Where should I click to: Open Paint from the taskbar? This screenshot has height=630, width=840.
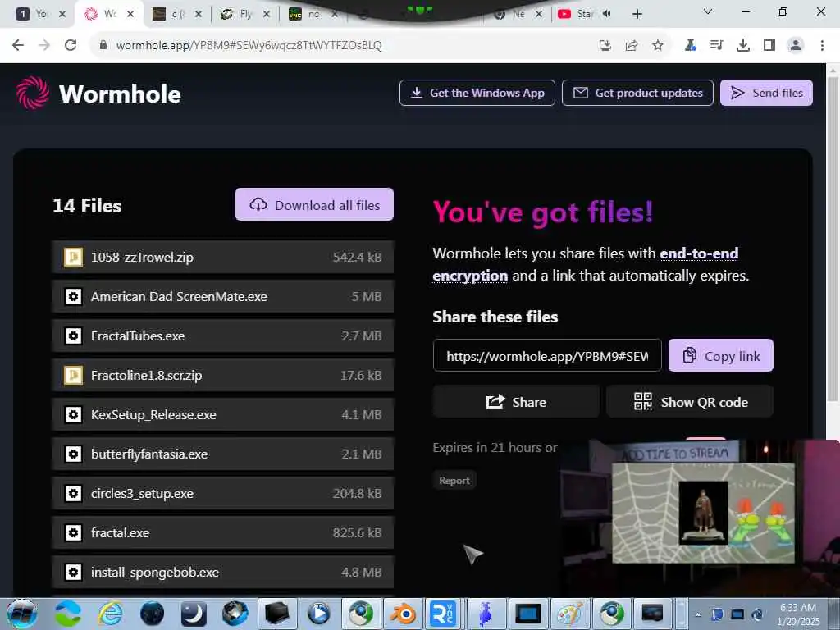click(x=570, y=614)
